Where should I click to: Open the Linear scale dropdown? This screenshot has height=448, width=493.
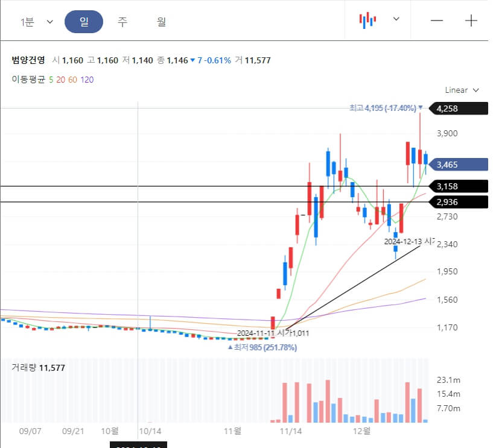pos(462,90)
